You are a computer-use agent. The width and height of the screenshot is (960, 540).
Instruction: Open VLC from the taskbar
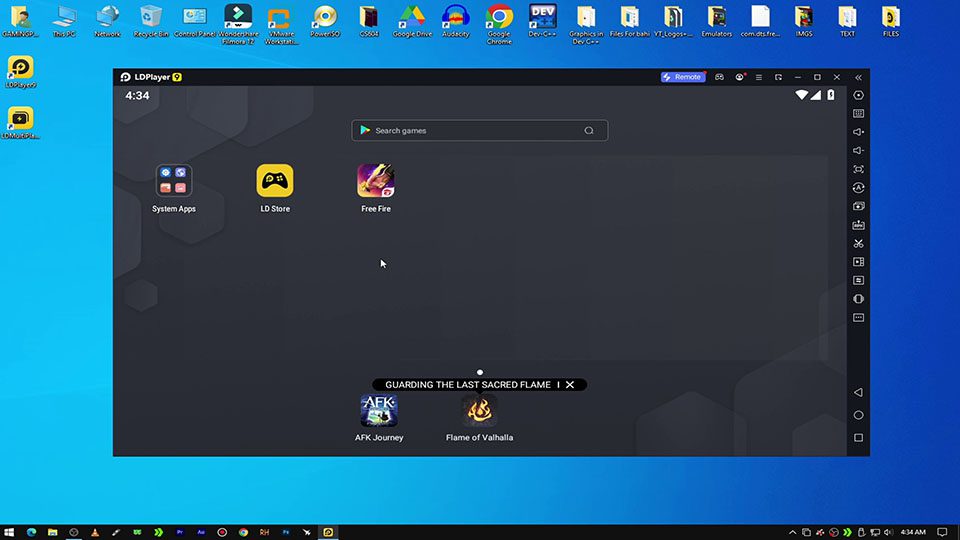coord(95,532)
